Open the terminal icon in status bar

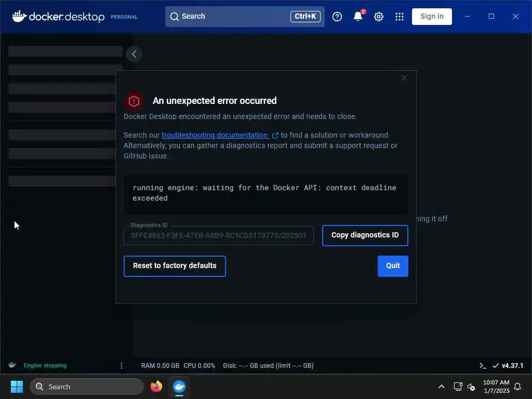point(483,366)
